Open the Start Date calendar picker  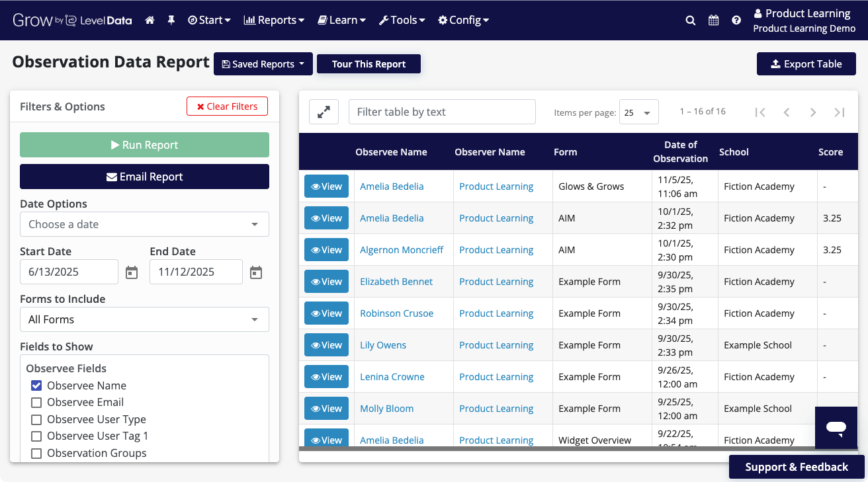[x=132, y=272]
